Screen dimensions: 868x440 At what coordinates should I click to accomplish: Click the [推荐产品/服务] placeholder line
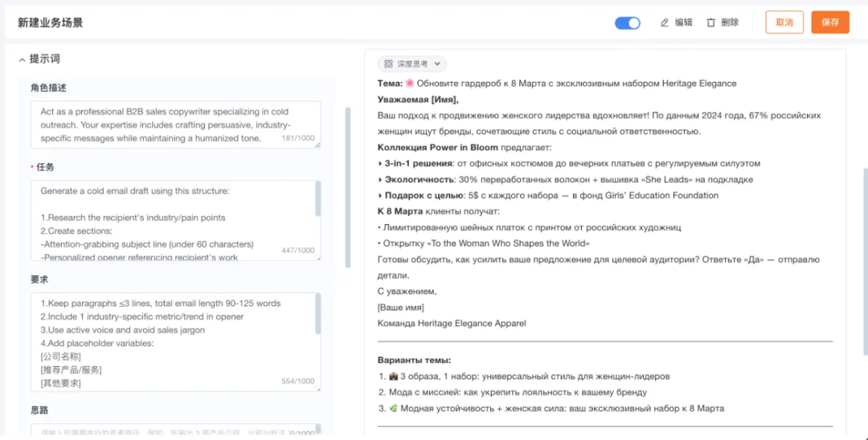[x=71, y=370]
